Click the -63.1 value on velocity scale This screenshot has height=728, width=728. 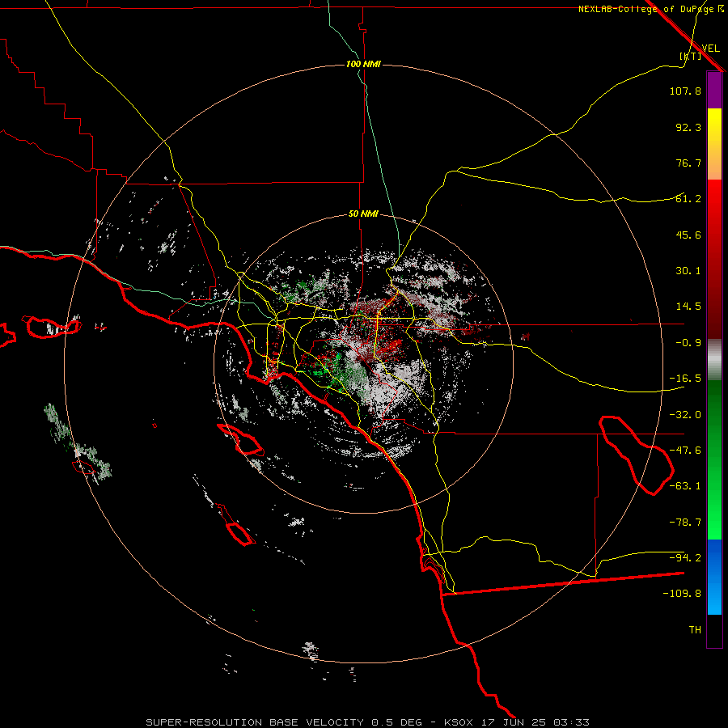tap(685, 486)
